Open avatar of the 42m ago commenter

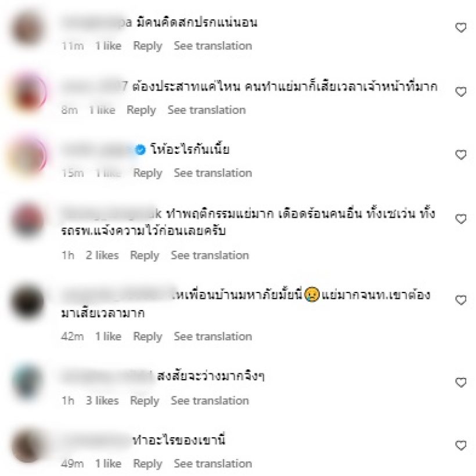coord(27,302)
